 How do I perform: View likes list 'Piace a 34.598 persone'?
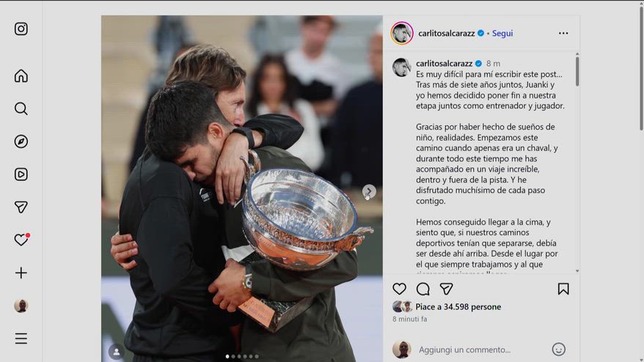[x=458, y=306]
